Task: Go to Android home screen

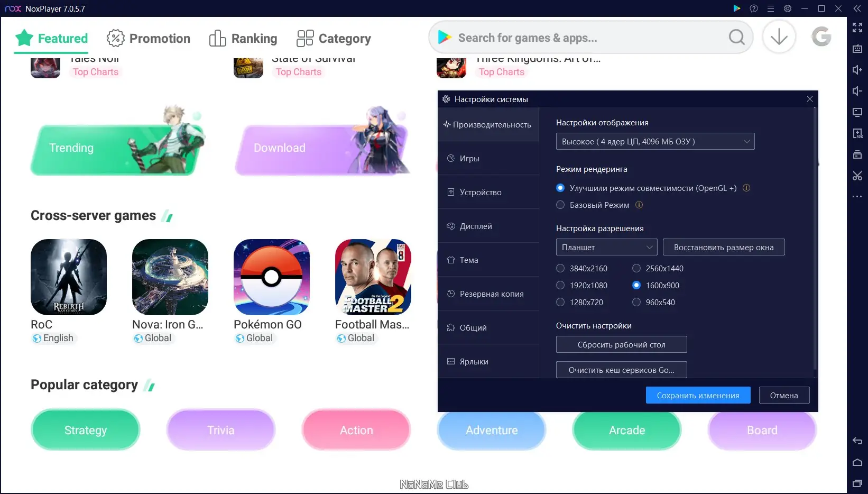Action: coord(857,462)
